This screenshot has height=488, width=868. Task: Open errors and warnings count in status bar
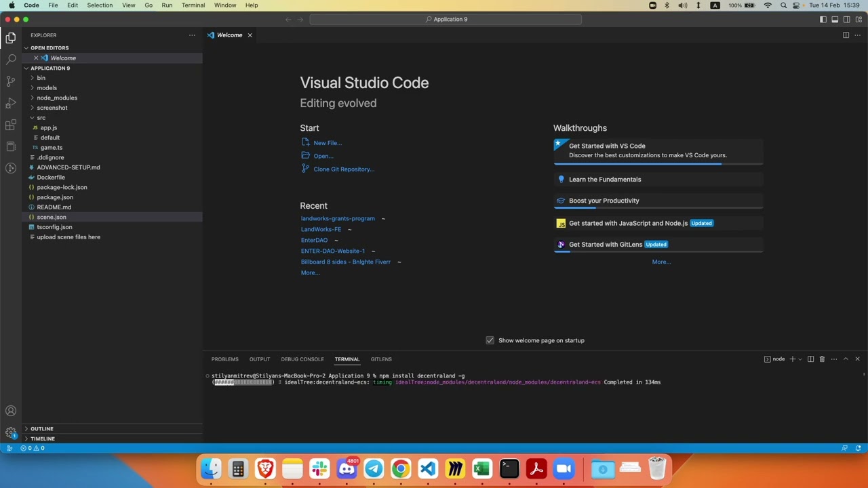click(33, 448)
